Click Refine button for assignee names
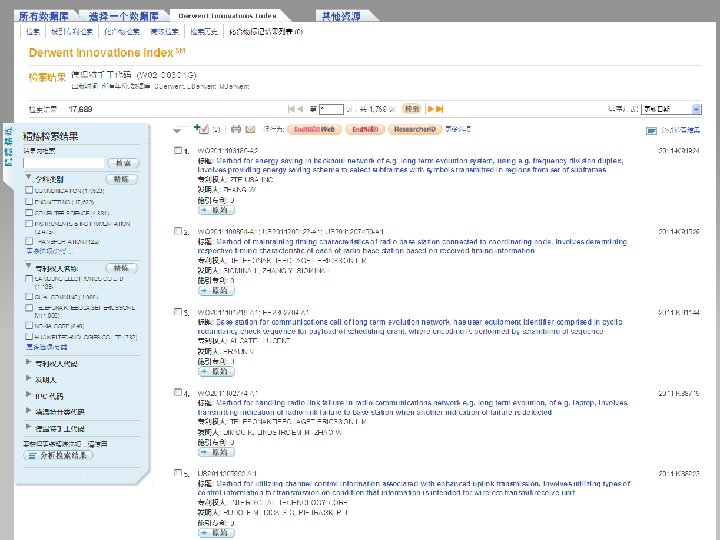Screen dimensions: 720x540 [122, 268]
